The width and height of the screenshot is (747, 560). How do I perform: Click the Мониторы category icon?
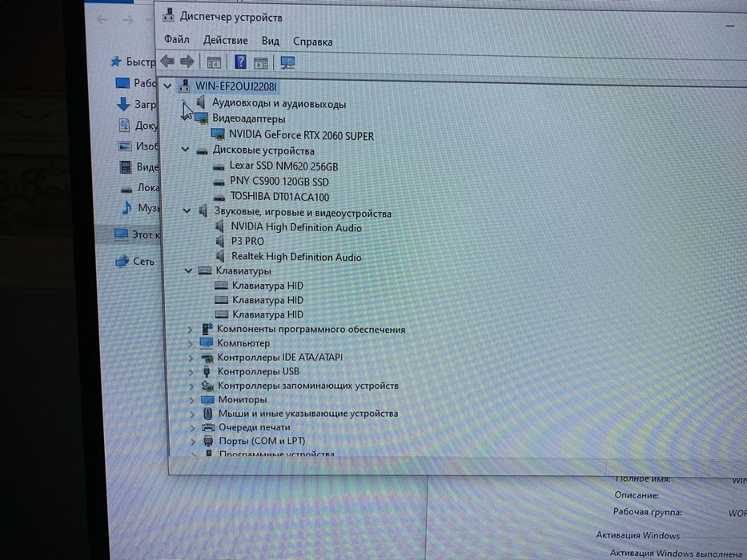point(207,399)
